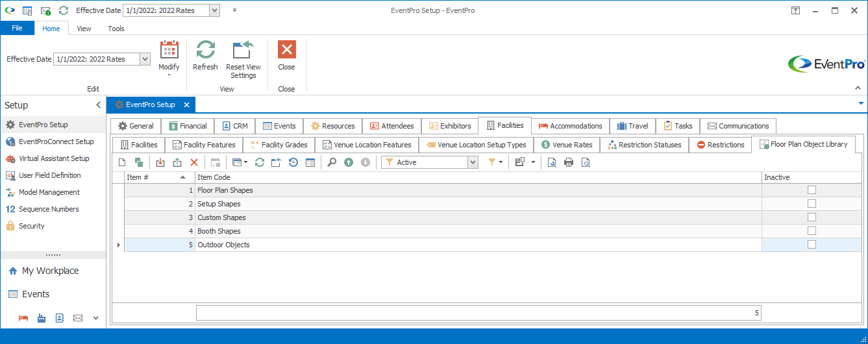Click the Export icon in grid toolbar
The image size is (868, 344).
[x=177, y=162]
